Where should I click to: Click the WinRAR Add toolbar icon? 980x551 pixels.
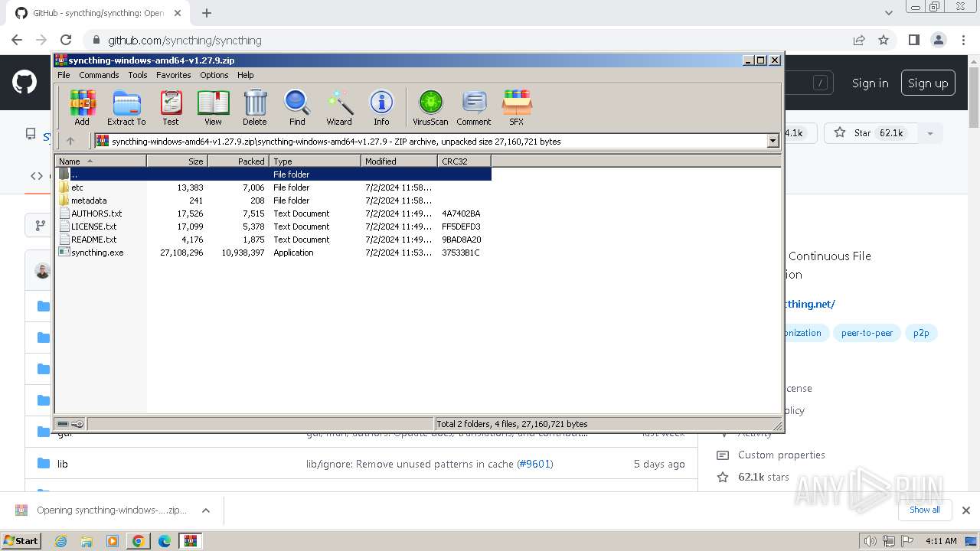click(82, 107)
